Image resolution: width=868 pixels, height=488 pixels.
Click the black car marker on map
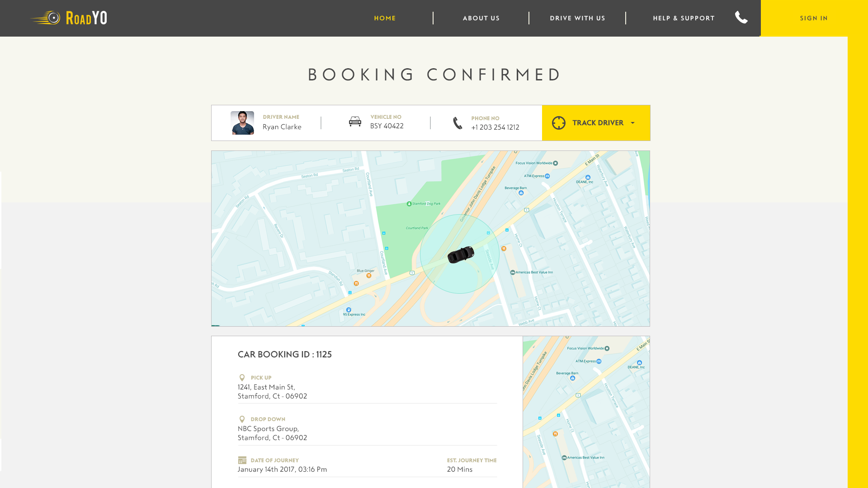[x=461, y=254]
